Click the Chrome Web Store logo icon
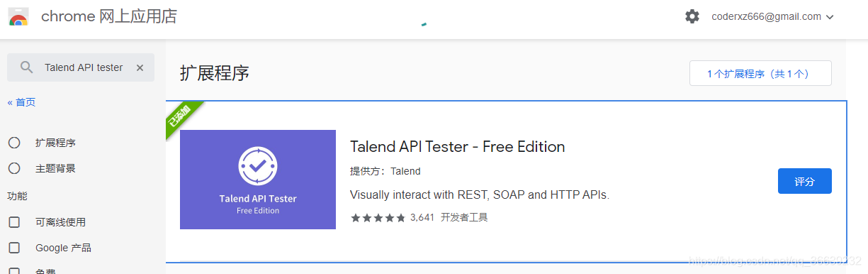The image size is (868, 274). pos(18,16)
